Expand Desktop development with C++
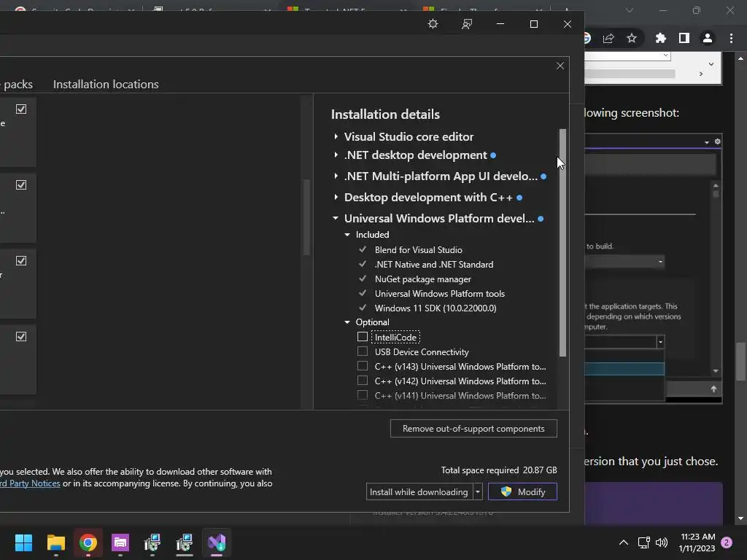 (336, 197)
